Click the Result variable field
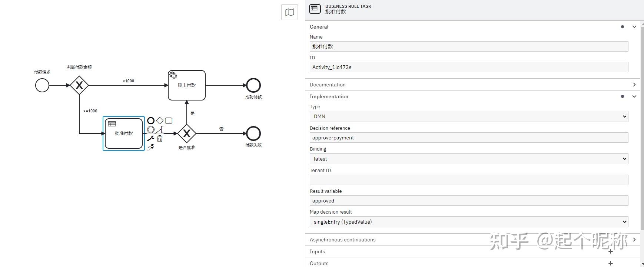The height and width of the screenshot is (267, 644). point(469,201)
